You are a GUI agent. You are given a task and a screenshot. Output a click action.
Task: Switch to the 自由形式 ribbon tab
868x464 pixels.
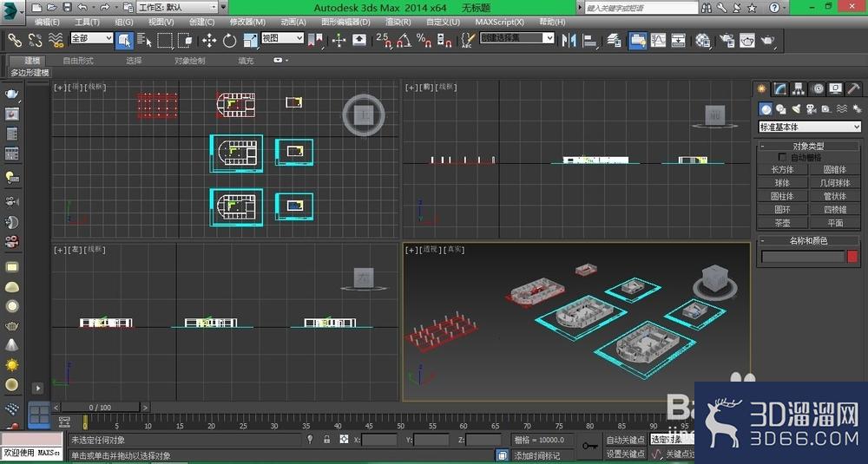click(x=78, y=61)
